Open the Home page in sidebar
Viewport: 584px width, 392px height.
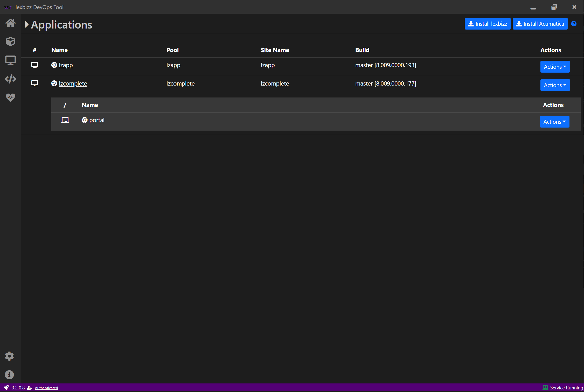coord(10,23)
